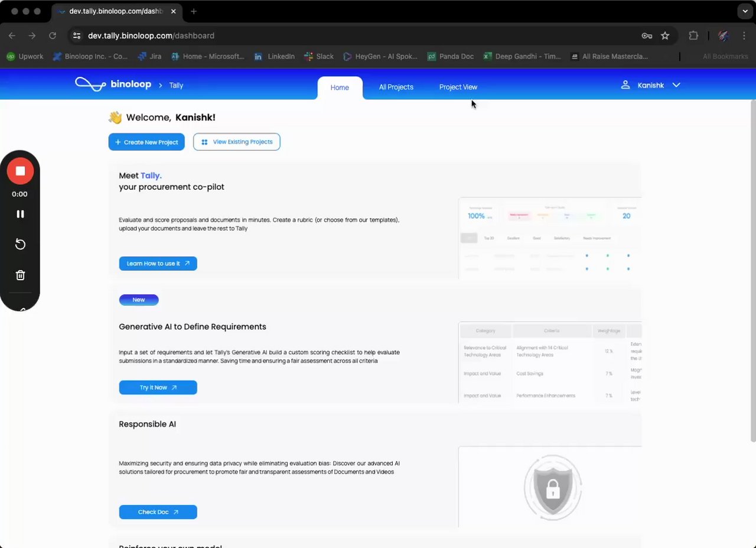Open the Upwork bookmark
Viewport: 756px width, 548px height.
pyautogui.click(x=25, y=57)
